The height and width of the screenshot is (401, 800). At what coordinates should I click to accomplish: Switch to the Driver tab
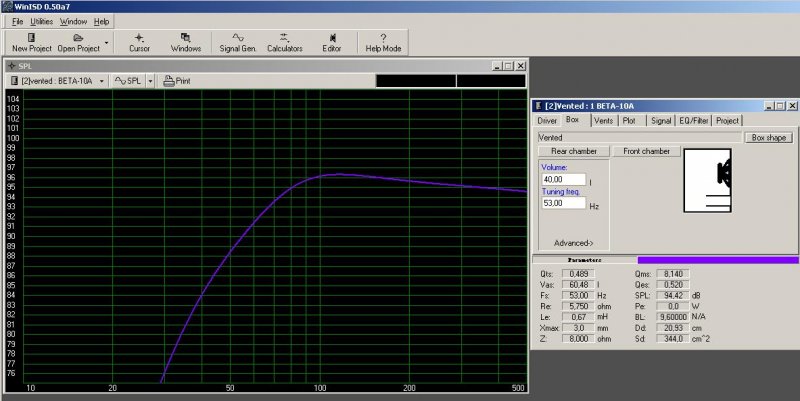pos(547,121)
